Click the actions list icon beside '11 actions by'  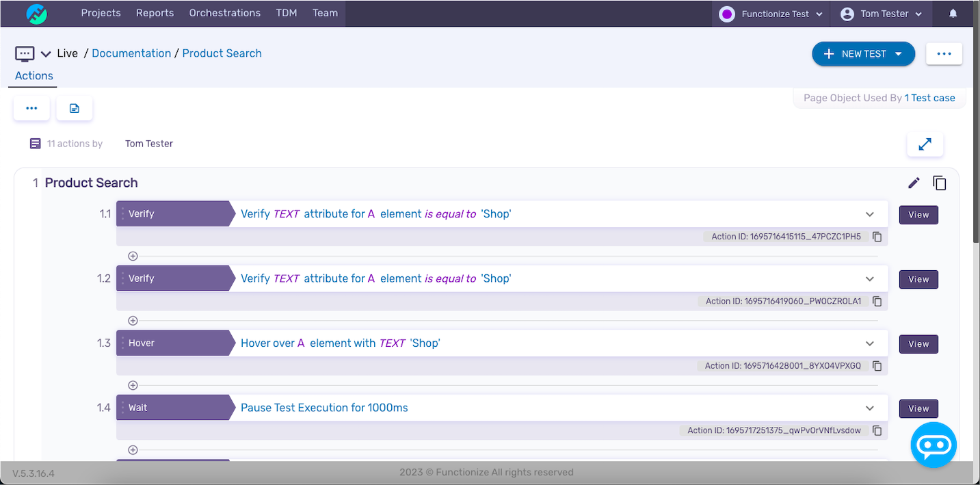point(35,144)
